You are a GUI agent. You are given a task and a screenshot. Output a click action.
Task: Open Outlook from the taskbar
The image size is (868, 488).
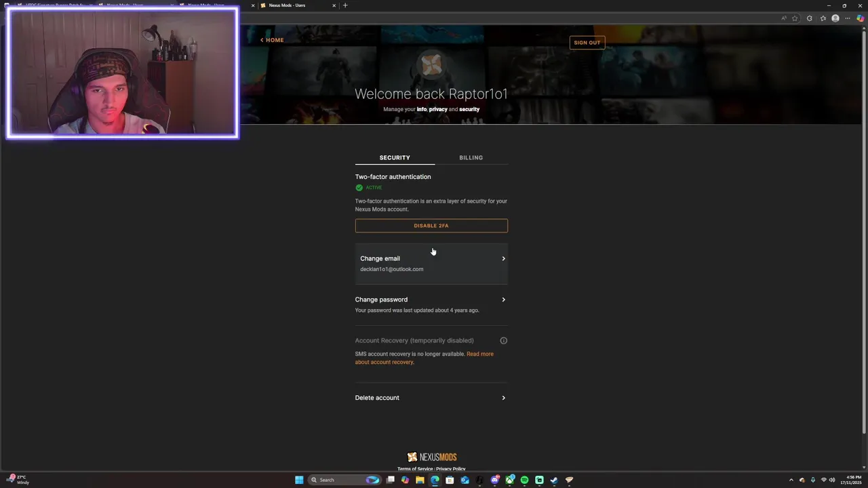point(465,480)
